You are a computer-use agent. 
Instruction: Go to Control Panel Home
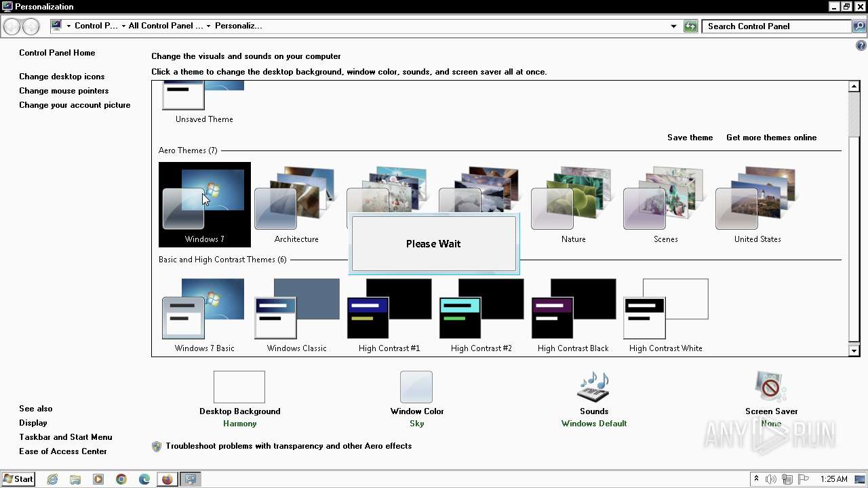[x=57, y=53]
